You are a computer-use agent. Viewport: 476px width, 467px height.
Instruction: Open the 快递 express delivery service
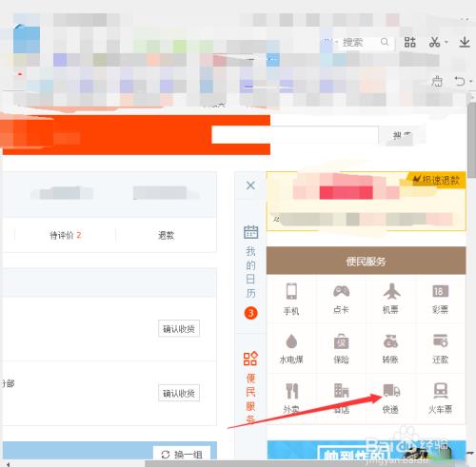coord(391,399)
